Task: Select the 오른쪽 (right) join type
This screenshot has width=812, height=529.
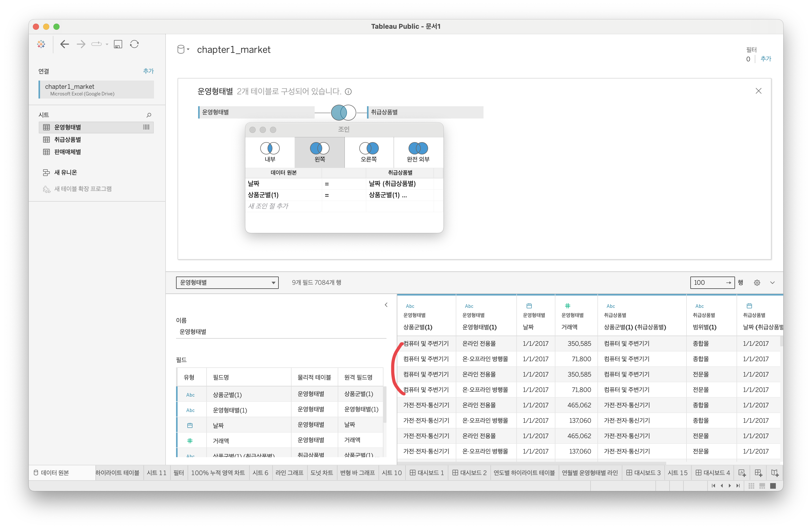Action: 369,152
